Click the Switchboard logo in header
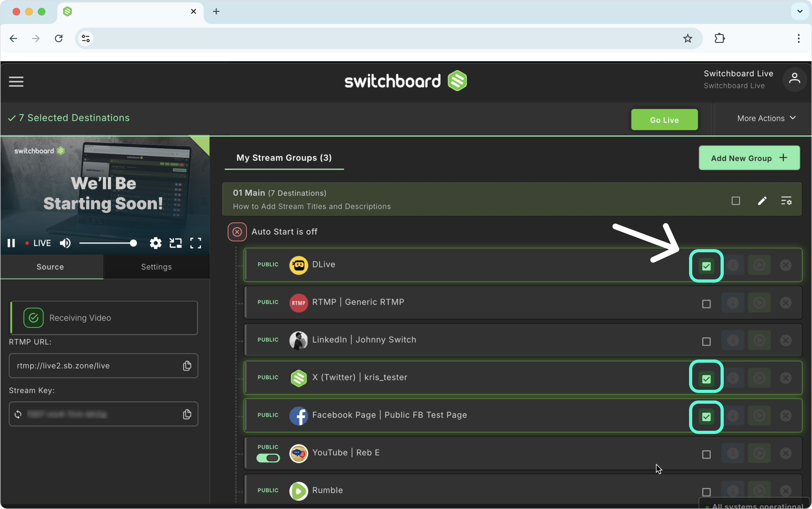 click(x=406, y=81)
